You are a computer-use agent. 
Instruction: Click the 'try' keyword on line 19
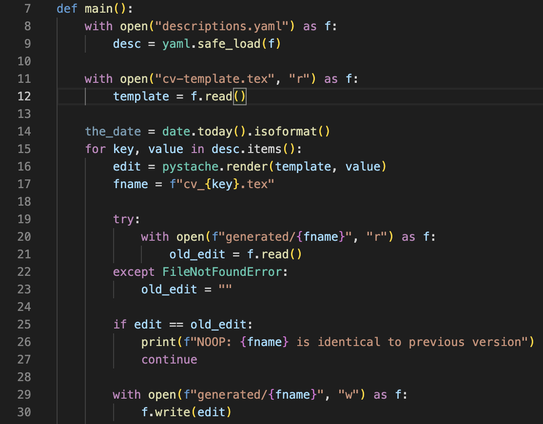(123, 219)
